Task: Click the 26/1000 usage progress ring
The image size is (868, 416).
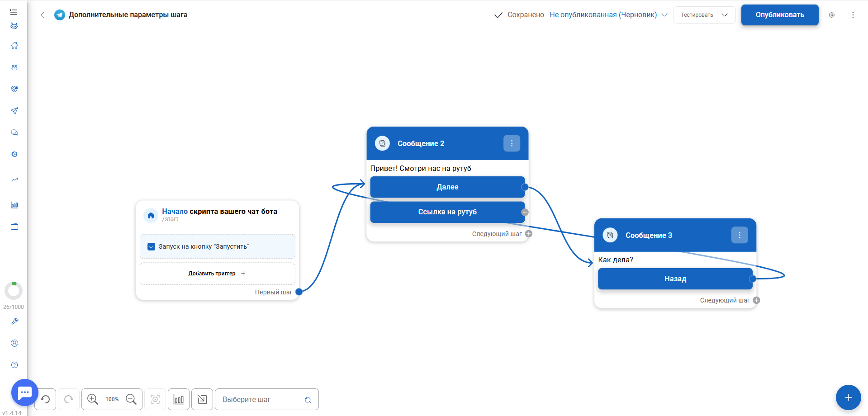Action: click(x=14, y=291)
